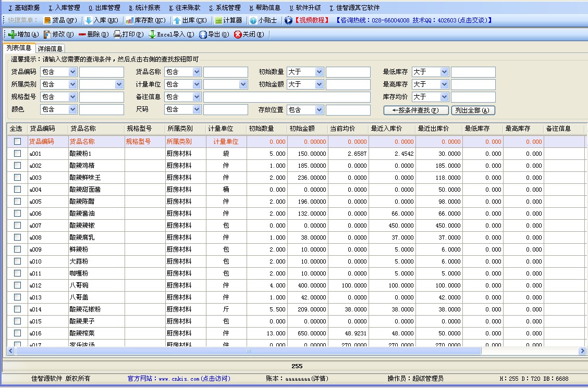Check the box next to a012 八哥碗

point(18,285)
